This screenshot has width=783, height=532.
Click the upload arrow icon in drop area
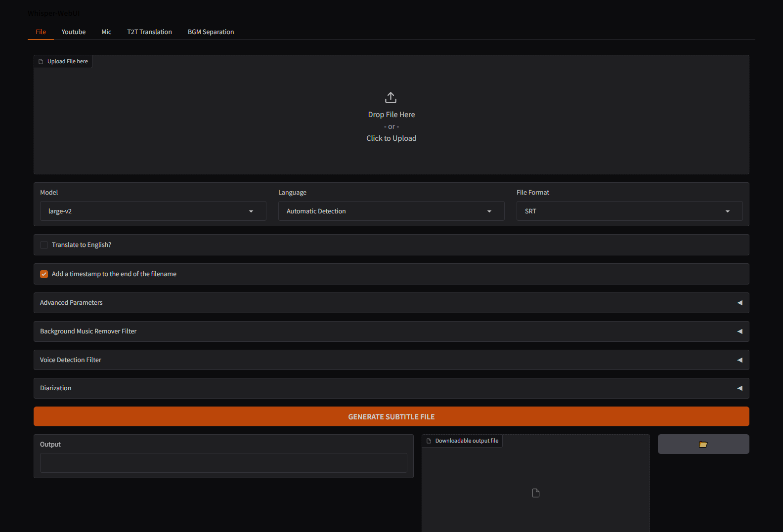point(391,97)
